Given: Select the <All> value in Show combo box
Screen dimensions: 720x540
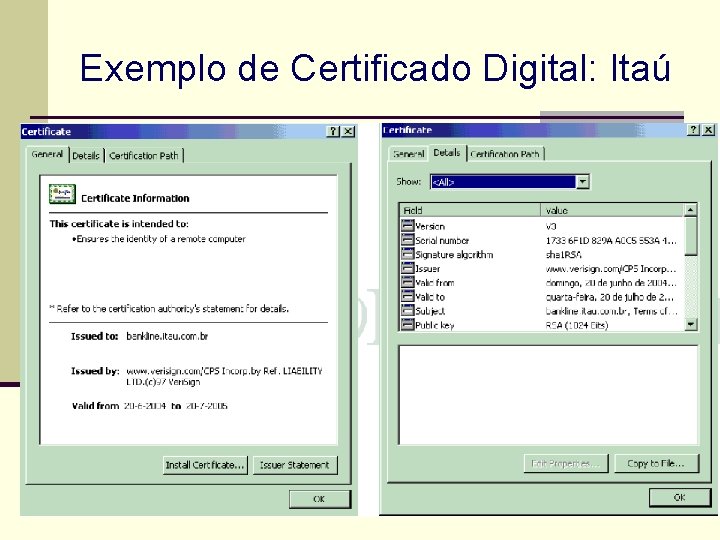Looking at the screenshot, I should point(503,182).
